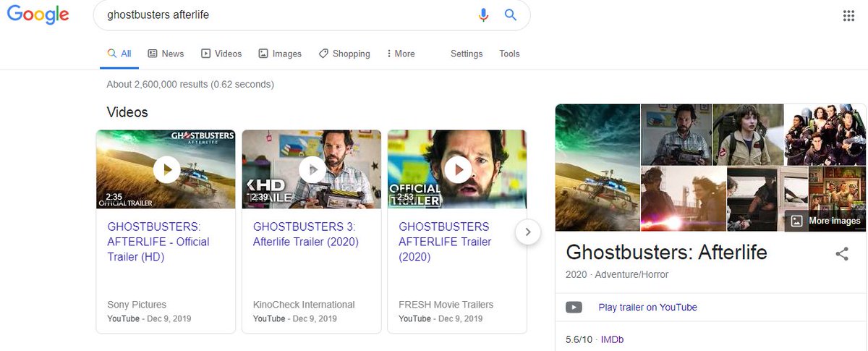Open the More search categories dropdown
This screenshot has width=868, height=351.
[401, 54]
